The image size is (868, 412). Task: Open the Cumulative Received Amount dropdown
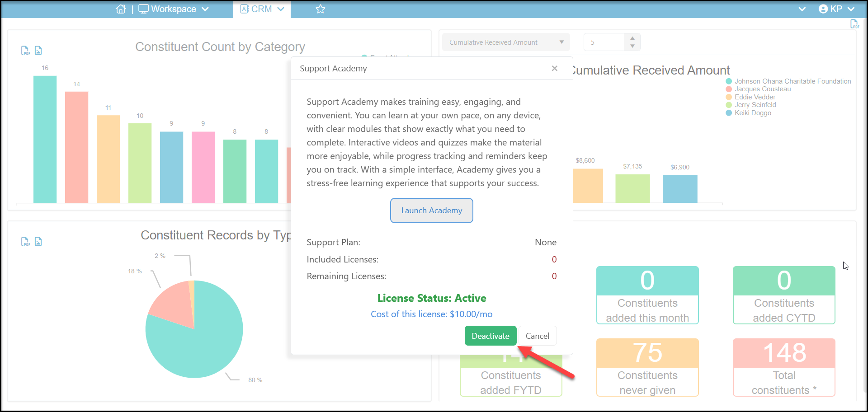pyautogui.click(x=506, y=42)
